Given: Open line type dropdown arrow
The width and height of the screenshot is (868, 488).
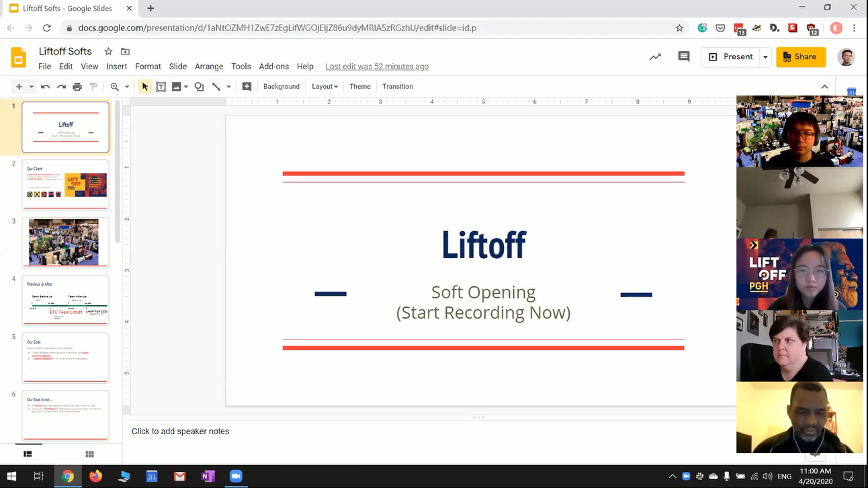Looking at the screenshot, I should (228, 87).
